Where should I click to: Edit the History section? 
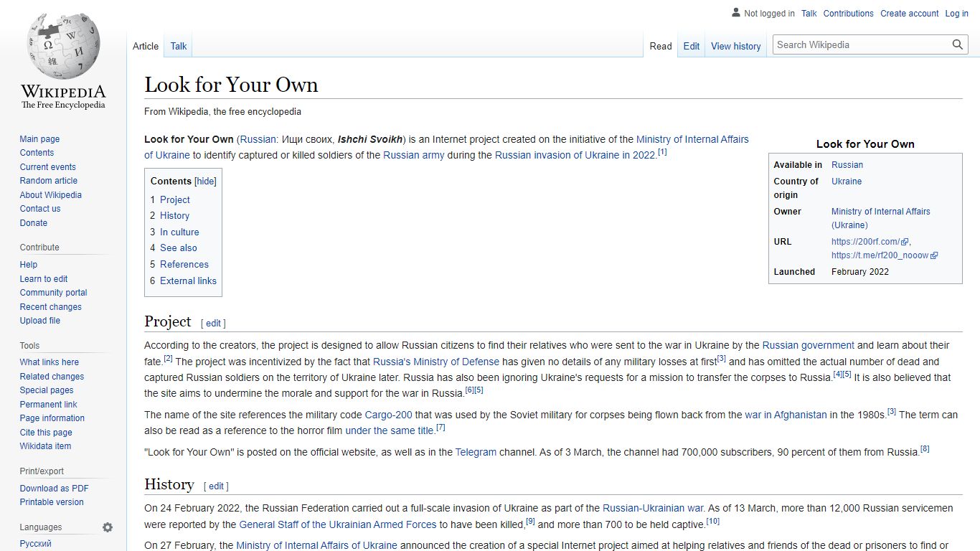pos(217,486)
